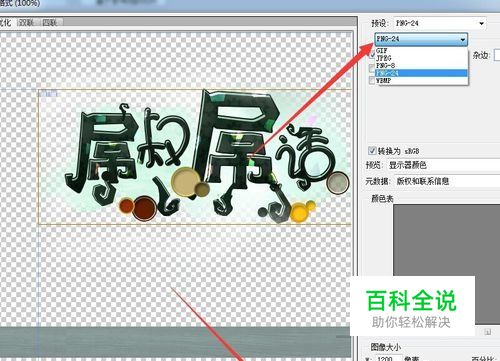The width and height of the screenshot is (500, 361).
Task: Open the 预览 显示器颜色 dropdown
Action: [x=443, y=165]
